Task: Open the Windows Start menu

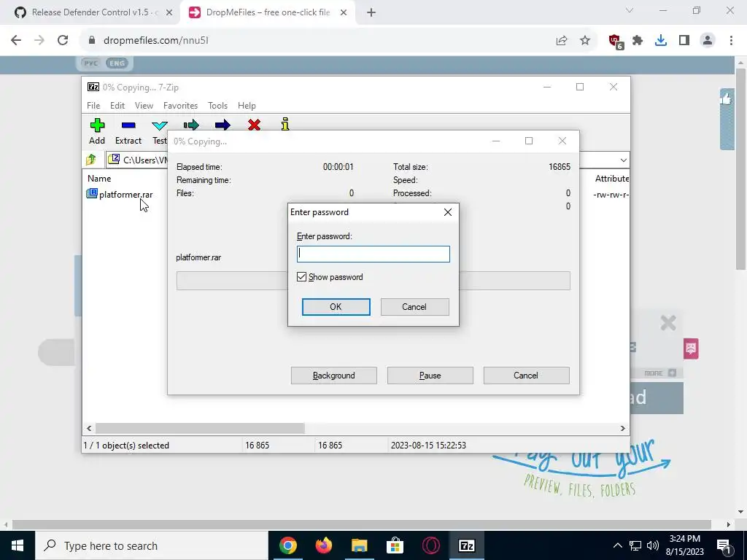Action: [18, 545]
